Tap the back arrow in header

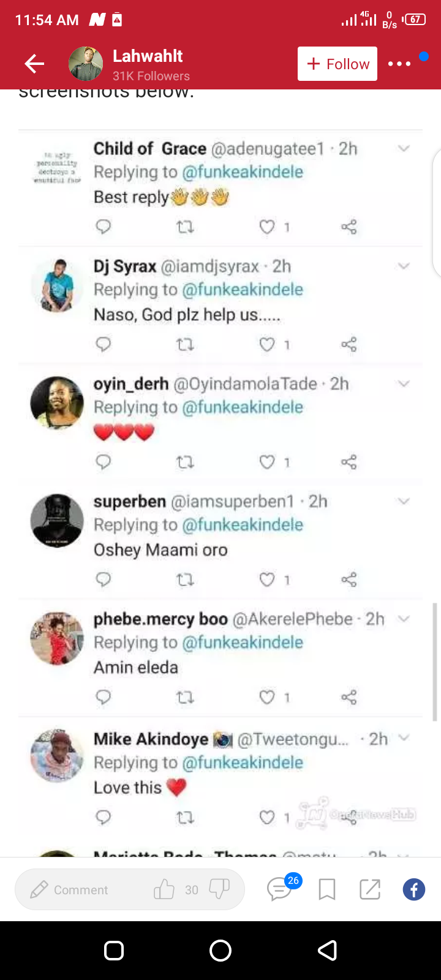click(x=34, y=64)
